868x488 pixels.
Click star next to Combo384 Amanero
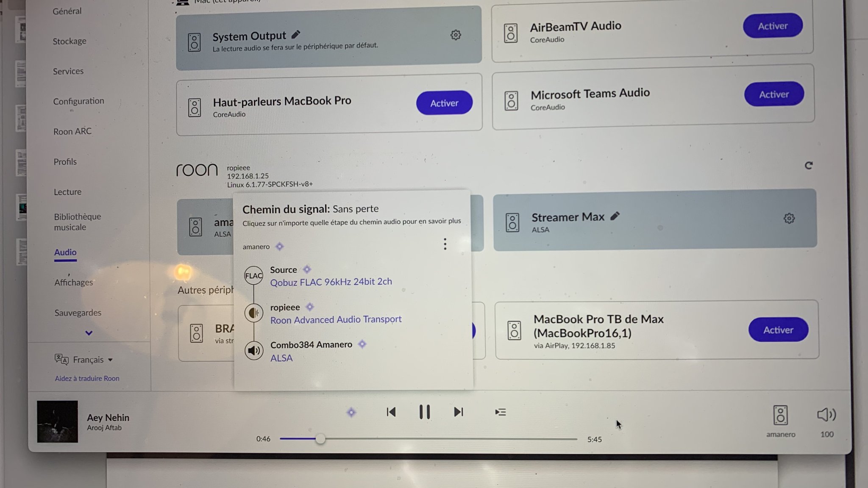click(x=362, y=344)
